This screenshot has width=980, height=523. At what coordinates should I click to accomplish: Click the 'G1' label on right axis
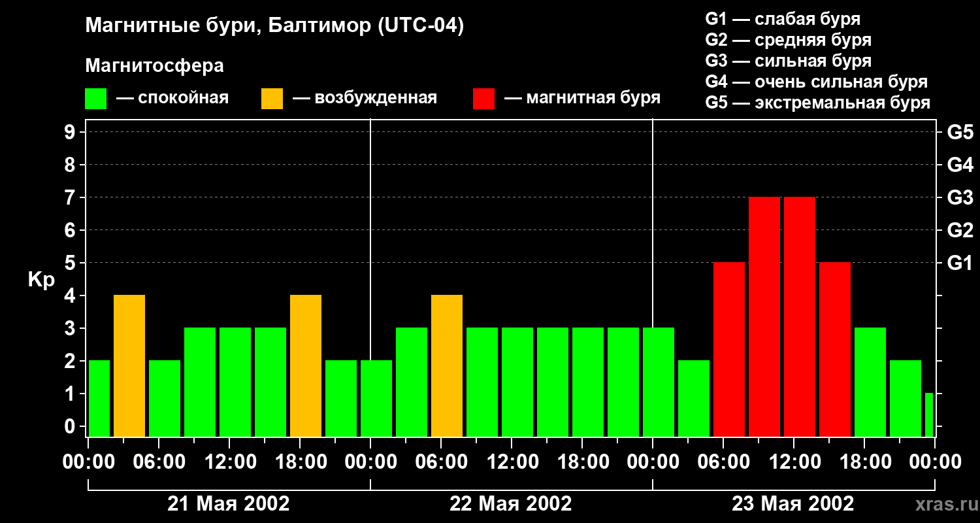point(960,263)
